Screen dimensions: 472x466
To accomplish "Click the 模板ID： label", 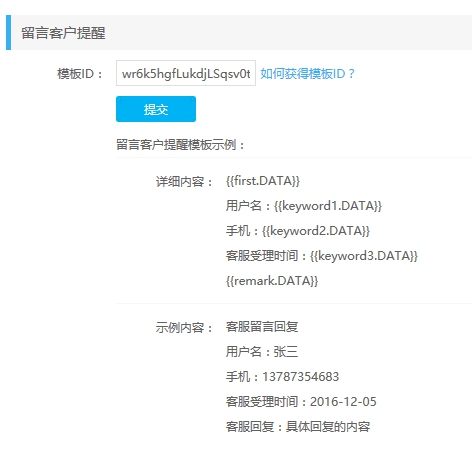I will (x=80, y=74).
